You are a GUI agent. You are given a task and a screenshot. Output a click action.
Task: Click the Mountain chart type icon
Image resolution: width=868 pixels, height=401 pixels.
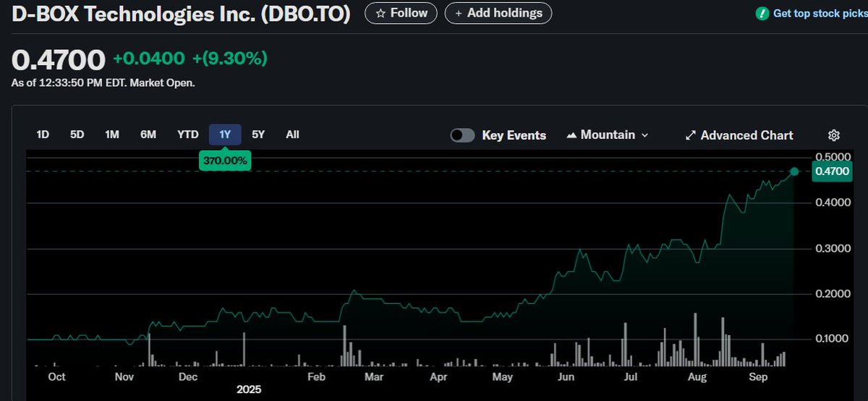point(571,135)
